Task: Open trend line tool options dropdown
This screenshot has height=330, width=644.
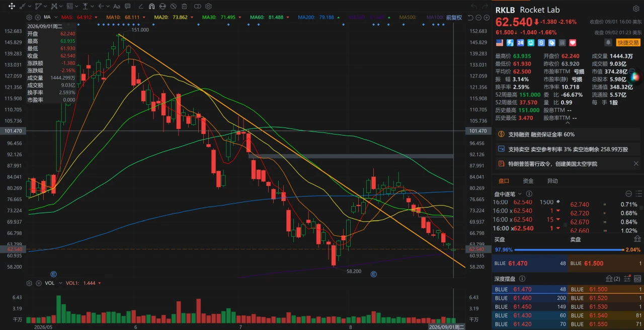Action: (30, 7)
